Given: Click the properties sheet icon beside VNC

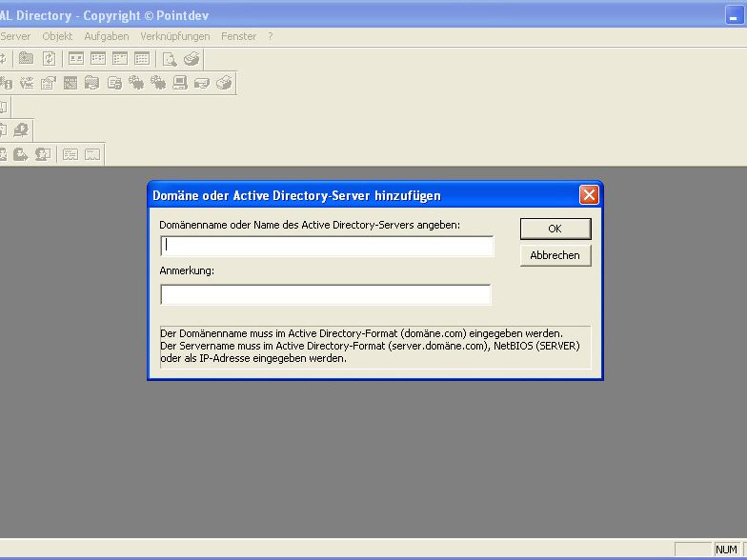Looking at the screenshot, I should coord(48,83).
